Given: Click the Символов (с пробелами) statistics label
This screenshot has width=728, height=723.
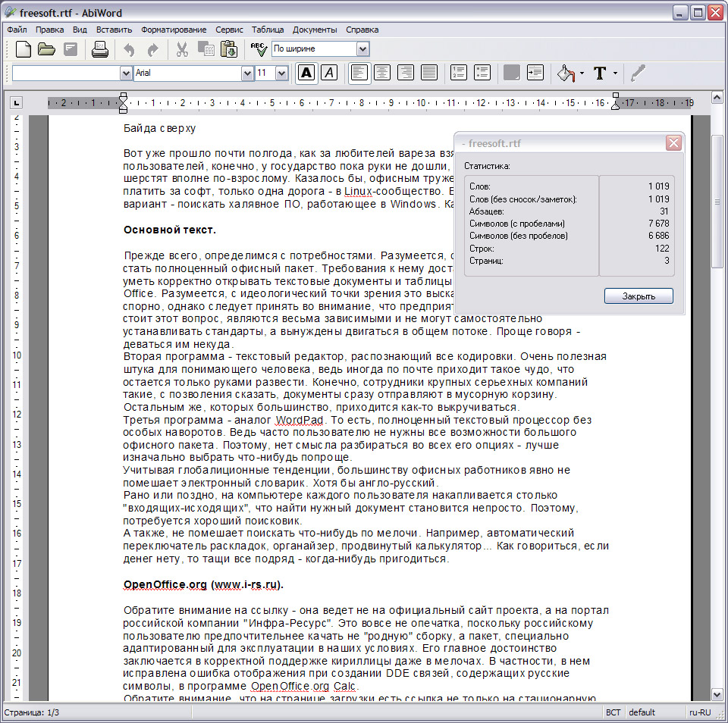Looking at the screenshot, I should click(x=517, y=224).
